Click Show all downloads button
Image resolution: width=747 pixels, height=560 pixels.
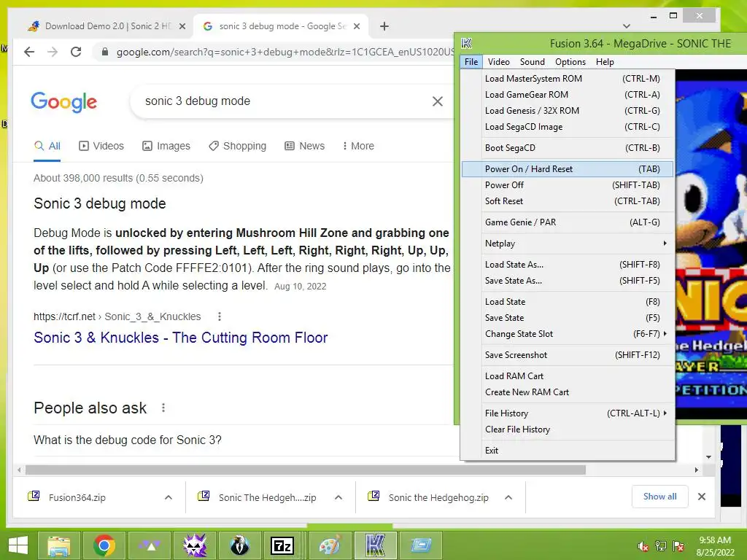[x=659, y=497]
